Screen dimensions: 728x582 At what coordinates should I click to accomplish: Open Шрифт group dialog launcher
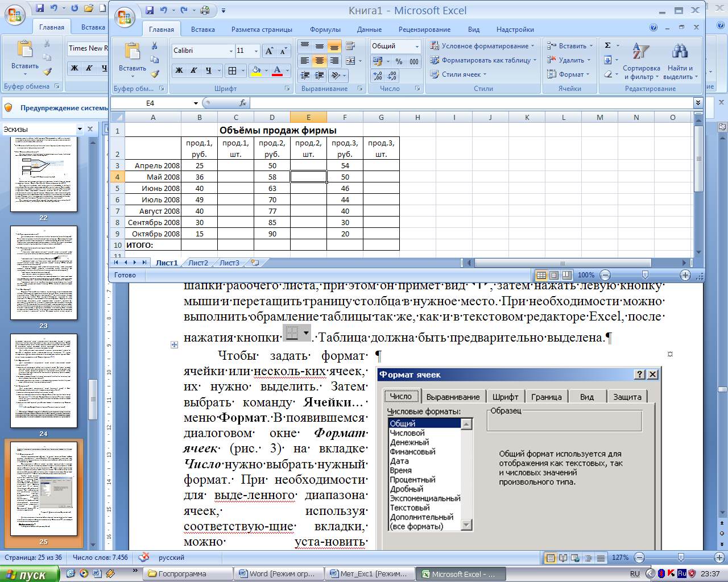click(287, 89)
